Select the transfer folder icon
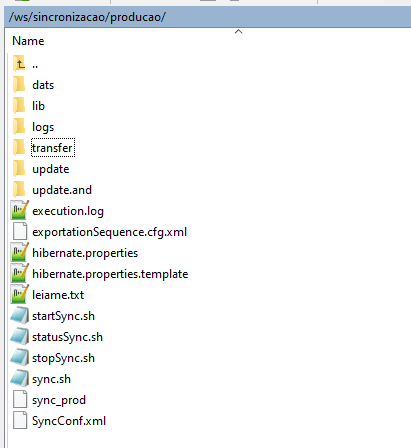 [19, 148]
